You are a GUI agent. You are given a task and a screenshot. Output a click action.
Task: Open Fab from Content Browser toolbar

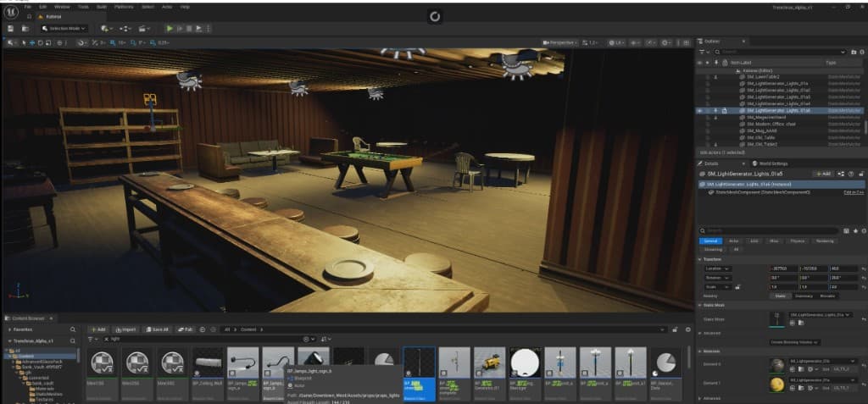tap(186, 329)
